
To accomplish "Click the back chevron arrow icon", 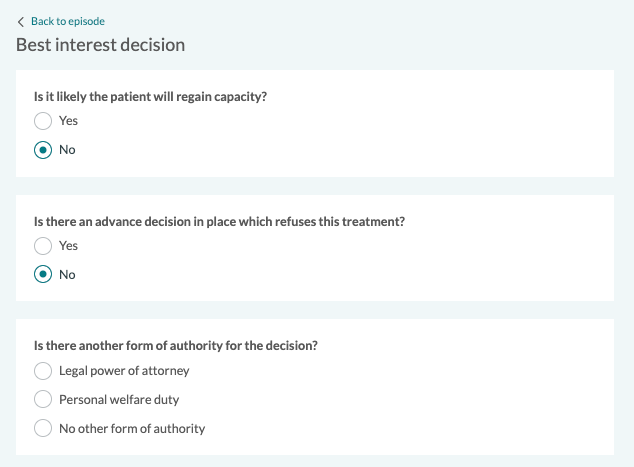I will (x=21, y=21).
